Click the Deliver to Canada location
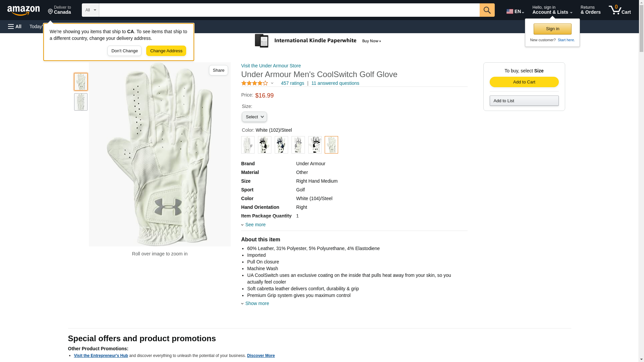The width and height of the screenshot is (644, 362). 59,10
